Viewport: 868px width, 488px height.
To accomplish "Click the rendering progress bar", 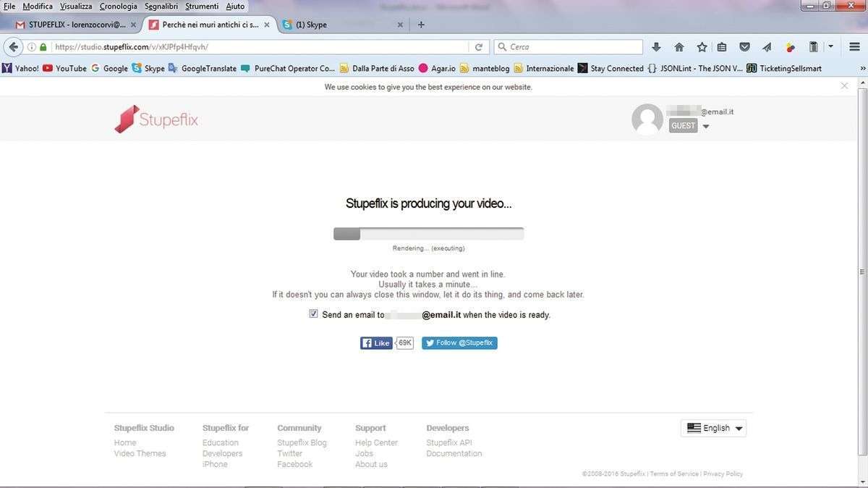I will (x=428, y=234).
